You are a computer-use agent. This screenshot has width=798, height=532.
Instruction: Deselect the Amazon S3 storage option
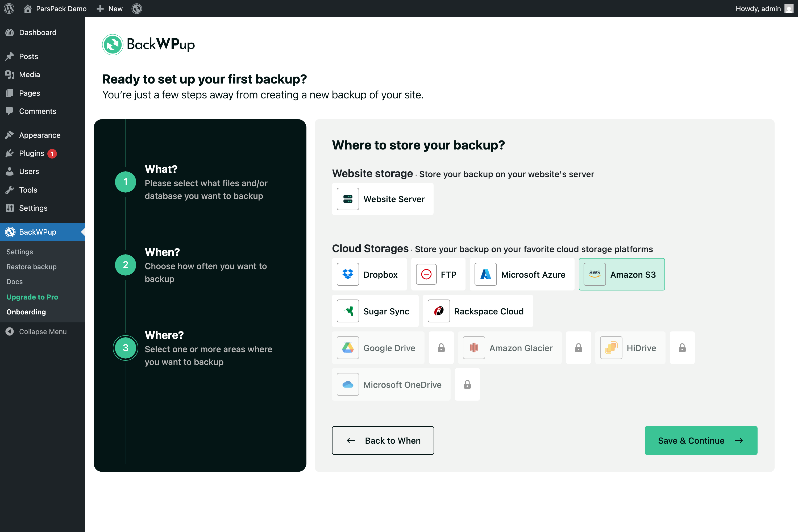tap(622, 274)
